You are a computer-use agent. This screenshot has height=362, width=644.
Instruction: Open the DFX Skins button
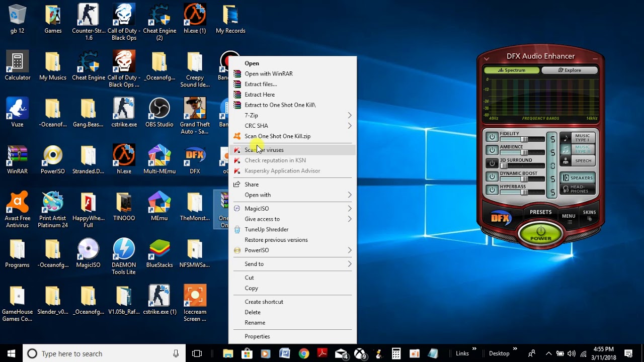(x=589, y=215)
